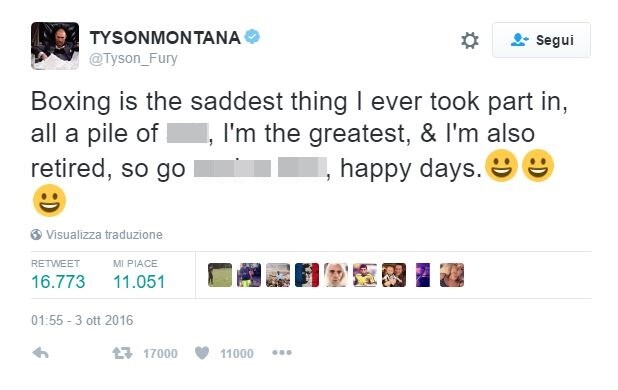This screenshot has height=390, width=618.
Task: Click the 01:55 - 3 ott 2016 timestamp
Action: coord(82,320)
